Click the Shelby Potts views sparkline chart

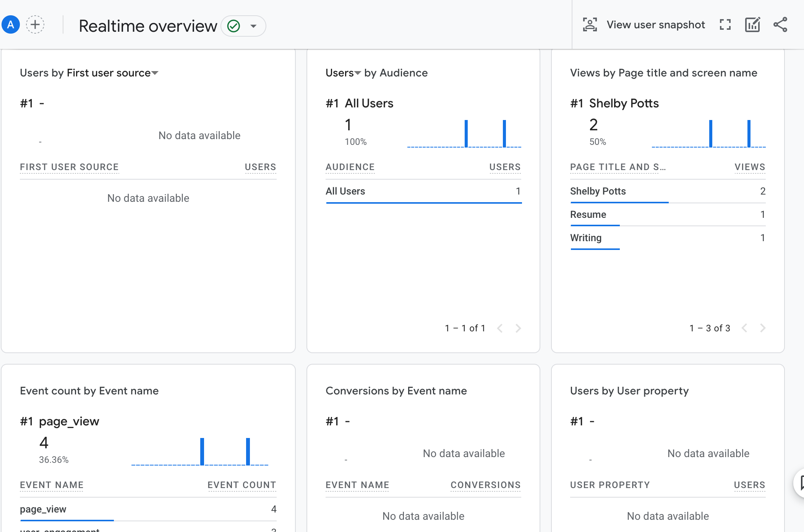tap(709, 133)
